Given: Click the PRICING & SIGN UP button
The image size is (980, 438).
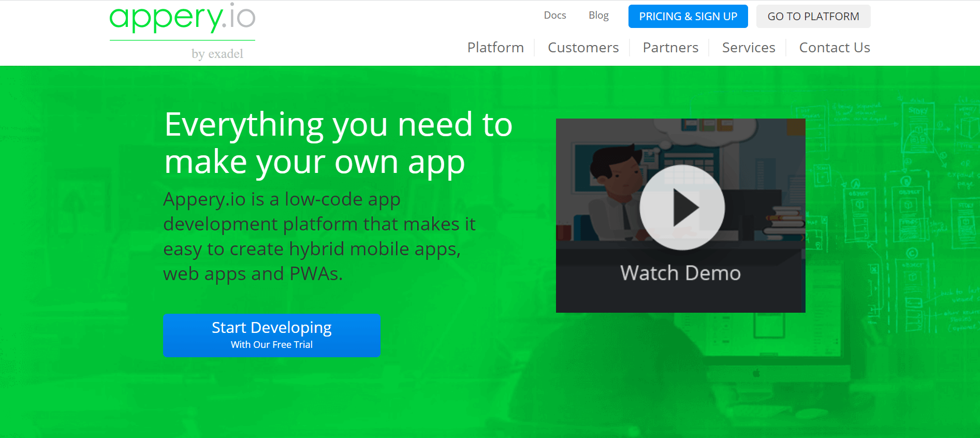Looking at the screenshot, I should 688,17.
